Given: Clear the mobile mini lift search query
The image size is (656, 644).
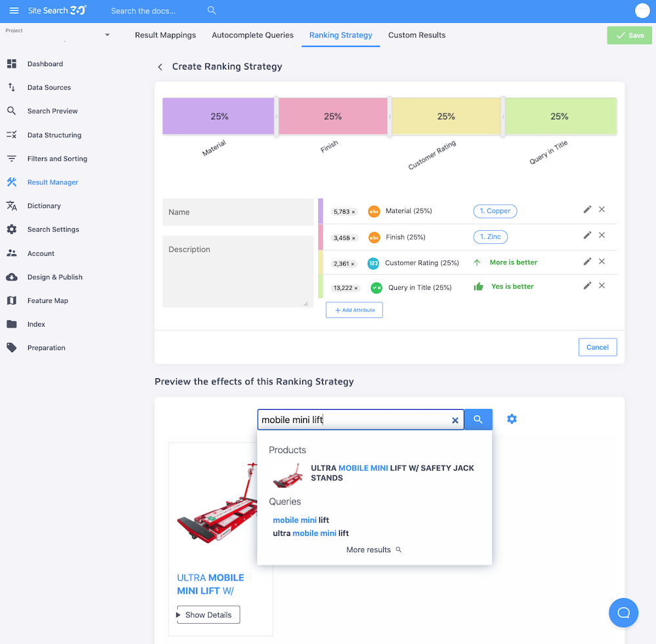Looking at the screenshot, I should (455, 420).
